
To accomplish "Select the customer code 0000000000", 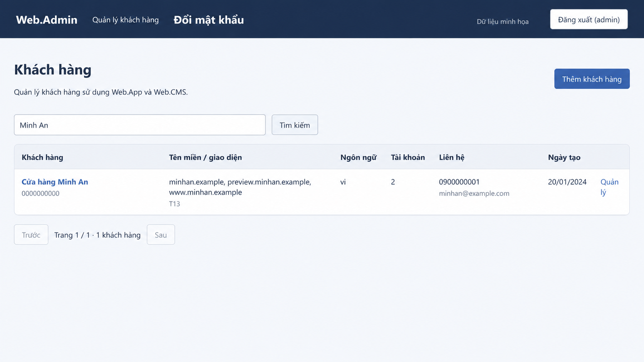I will [40, 193].
